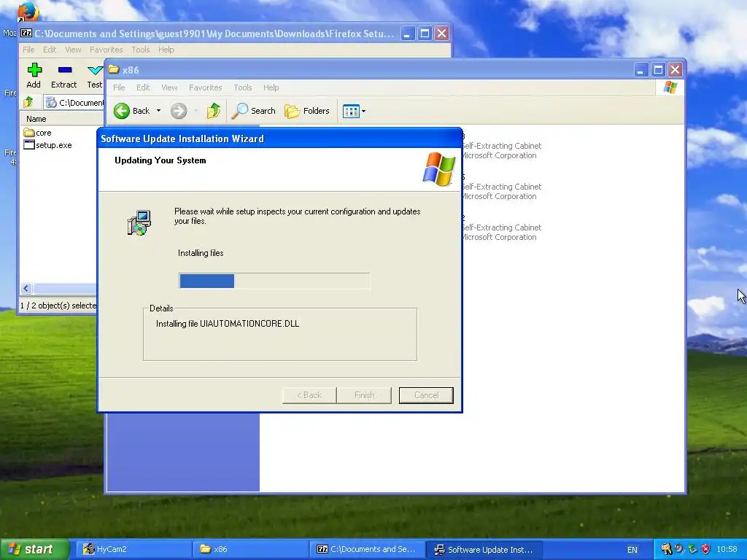Click the installation progress bar
This screenshot has height=560, width=747.
tap(274, 281)
